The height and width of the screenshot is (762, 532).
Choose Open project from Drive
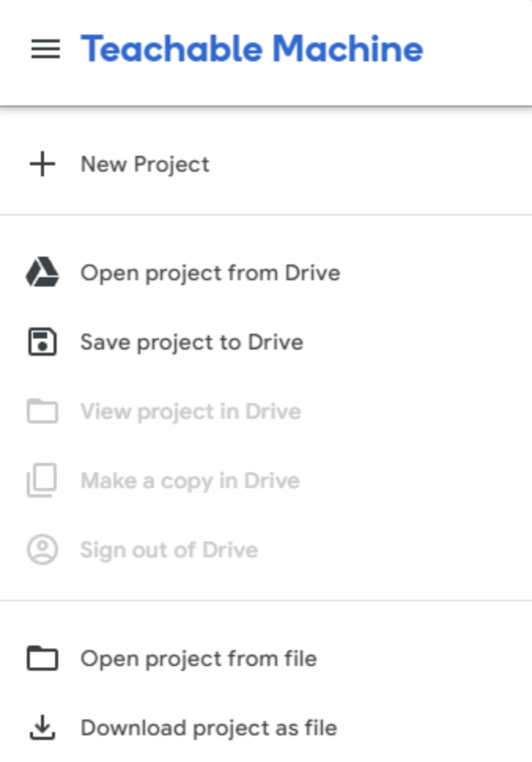[210, 273]
